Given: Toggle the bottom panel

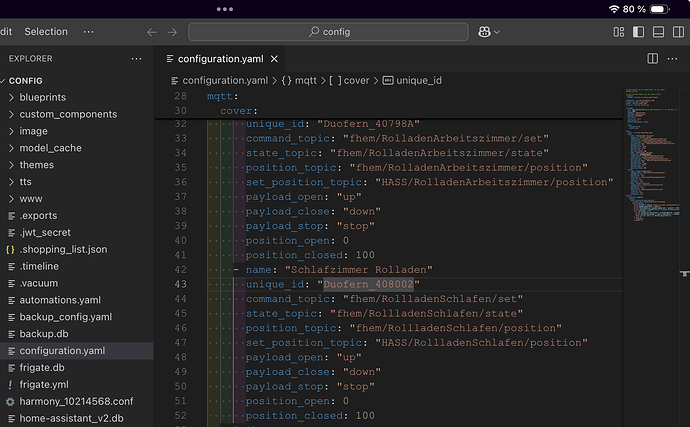Looking at the screenshot, I should tap(658, 32).
